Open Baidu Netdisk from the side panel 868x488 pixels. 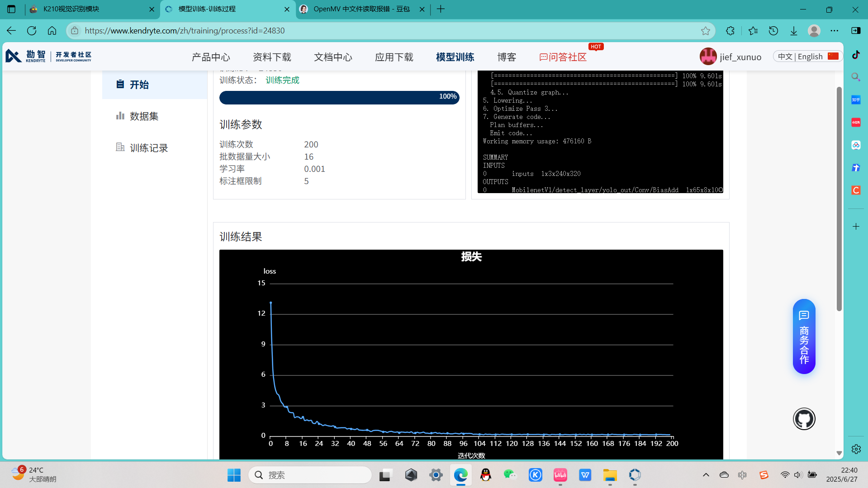(855, 145)
